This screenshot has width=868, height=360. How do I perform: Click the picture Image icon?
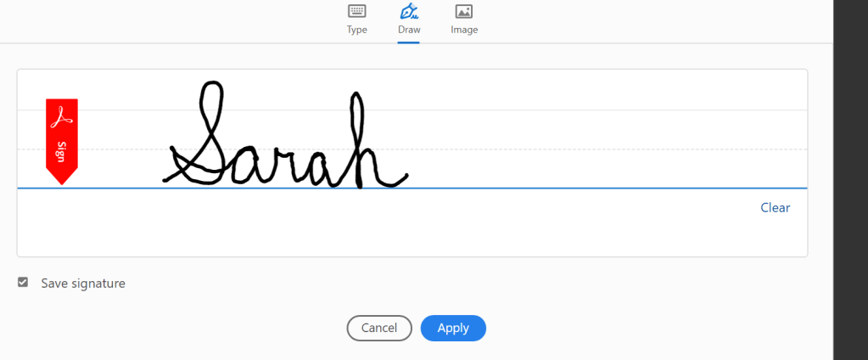463,12
